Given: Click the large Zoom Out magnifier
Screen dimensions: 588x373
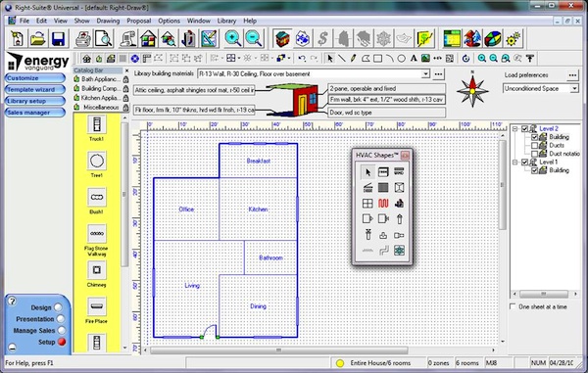Looking at the screenshot, I should tap(253, 38).
